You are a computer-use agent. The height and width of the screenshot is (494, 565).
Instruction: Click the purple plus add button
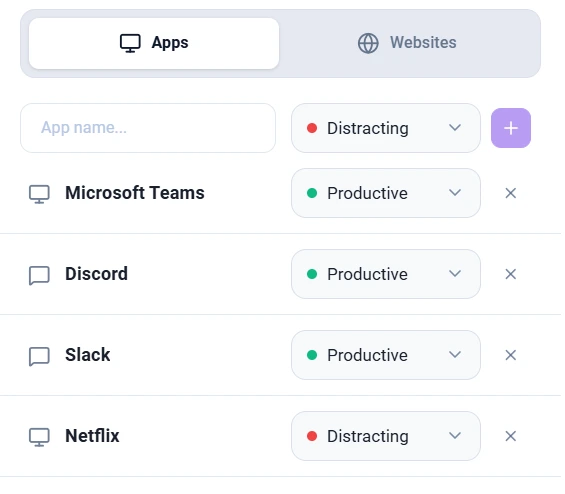coord(511,128)
